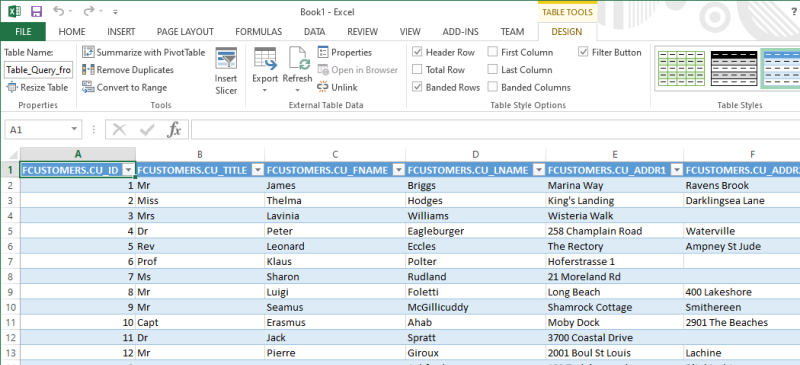Screen dimensions: 800x365
Task: Switch to the ADD-INS tab
Action: point(461,32)
